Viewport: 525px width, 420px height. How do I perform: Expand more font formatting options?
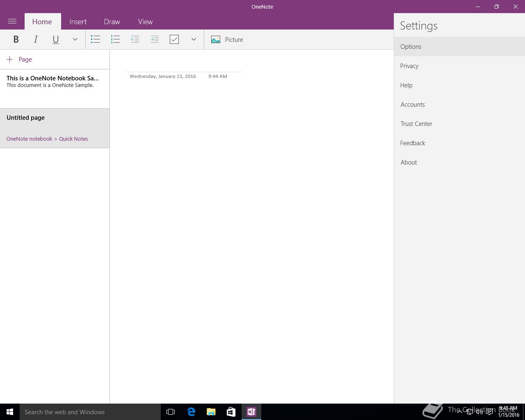tap(75, 39)
